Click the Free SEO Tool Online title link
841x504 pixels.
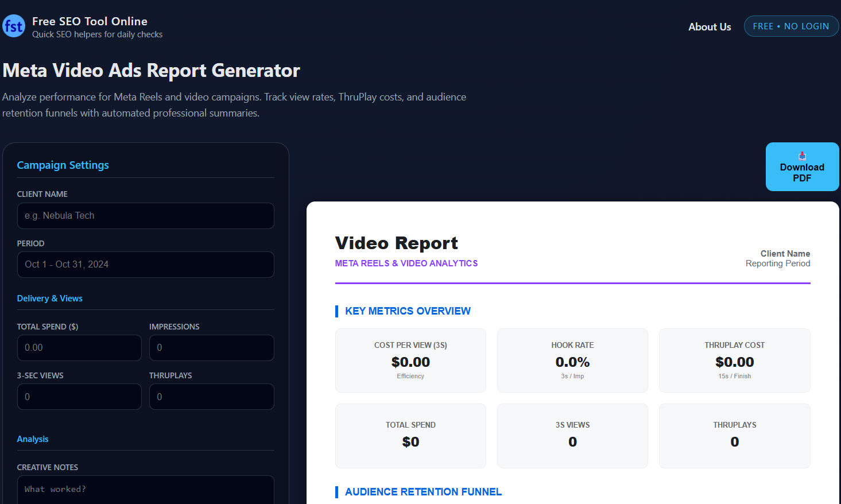point(90,21)
